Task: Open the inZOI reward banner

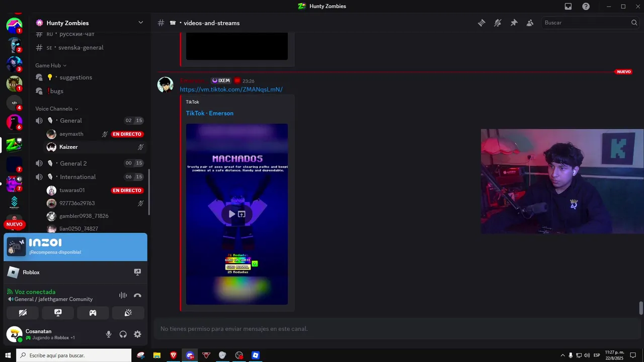Action: (75, 247)
